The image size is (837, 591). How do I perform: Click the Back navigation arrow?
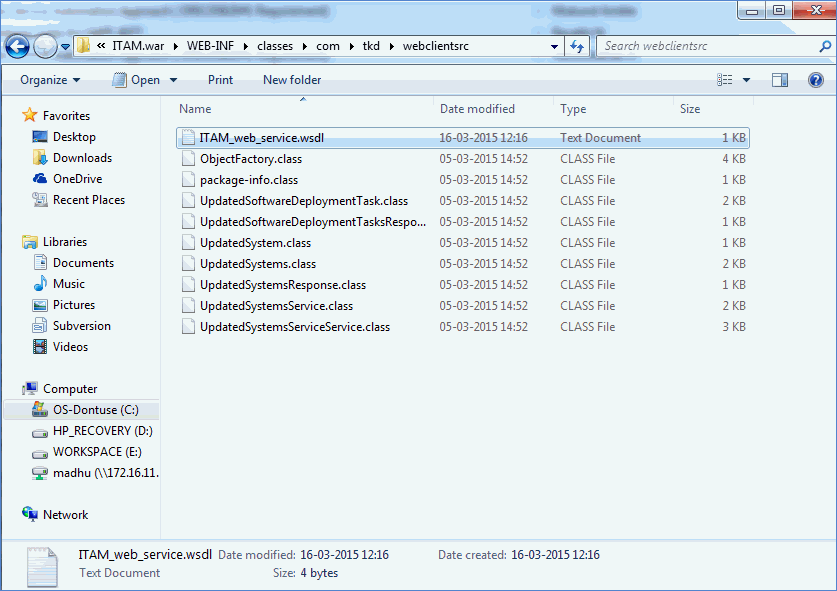pos(17,45)
